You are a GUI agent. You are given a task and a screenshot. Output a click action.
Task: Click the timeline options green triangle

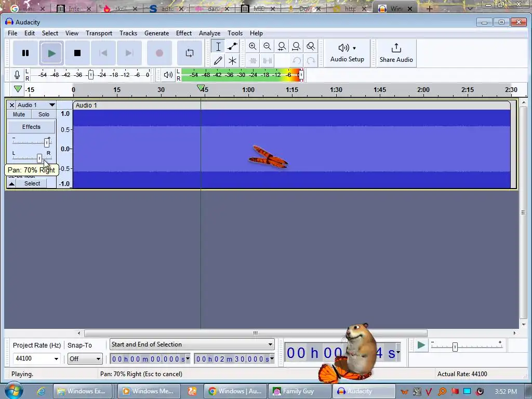coord(18,89)
